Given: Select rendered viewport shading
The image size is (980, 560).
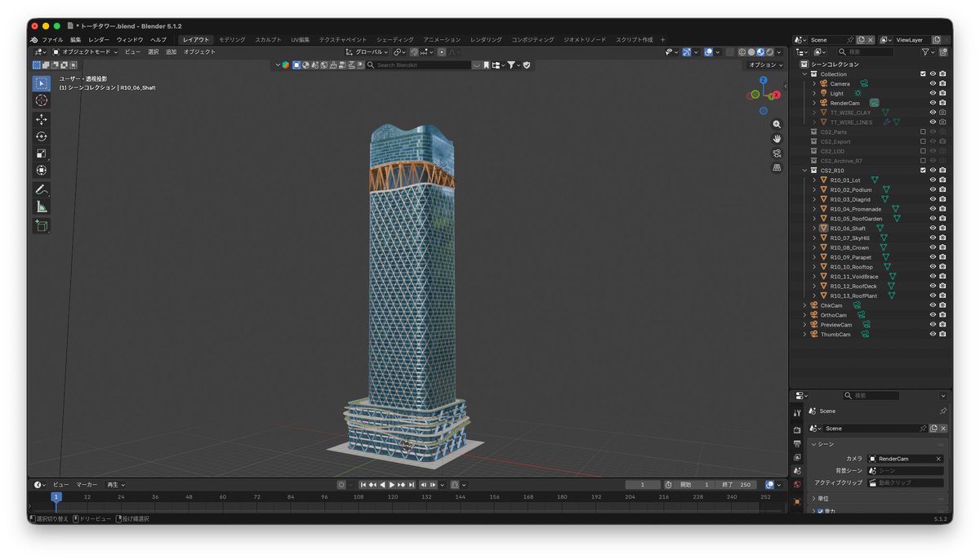Looking at the screenshot, I should point(769,52).
